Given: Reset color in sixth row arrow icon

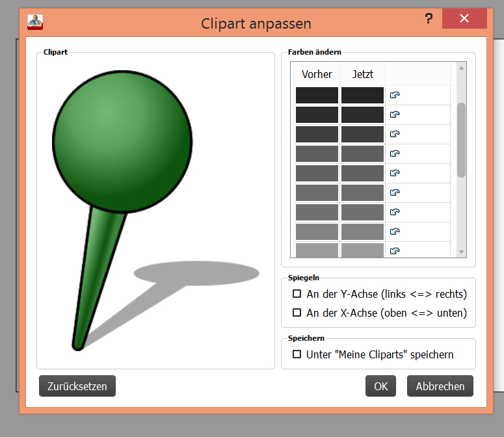Looking at the screenshot, I should coord(395,192).
